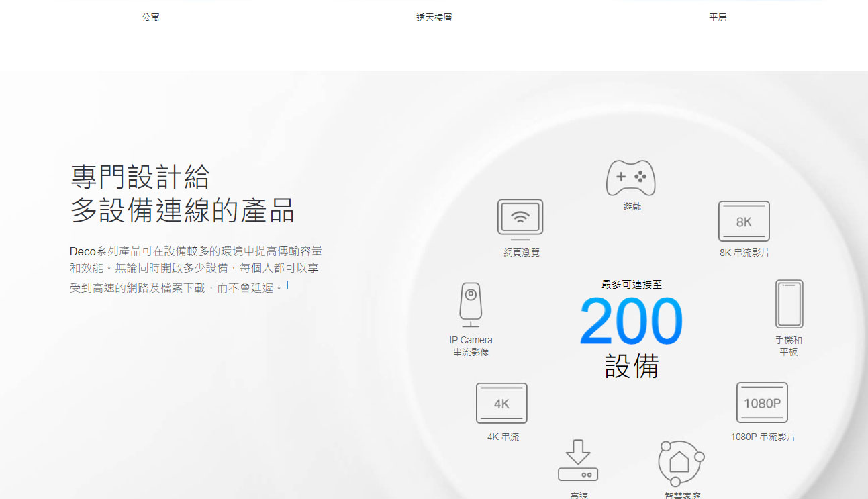Click the IP Camera icon
Screen dimensions: 868x499
click(x=471, y=306)
